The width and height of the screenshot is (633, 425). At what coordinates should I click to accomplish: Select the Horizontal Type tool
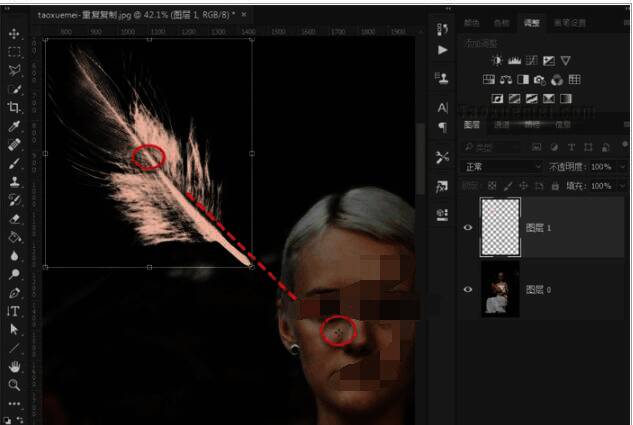pyautogui.click(x=14, y=311)
